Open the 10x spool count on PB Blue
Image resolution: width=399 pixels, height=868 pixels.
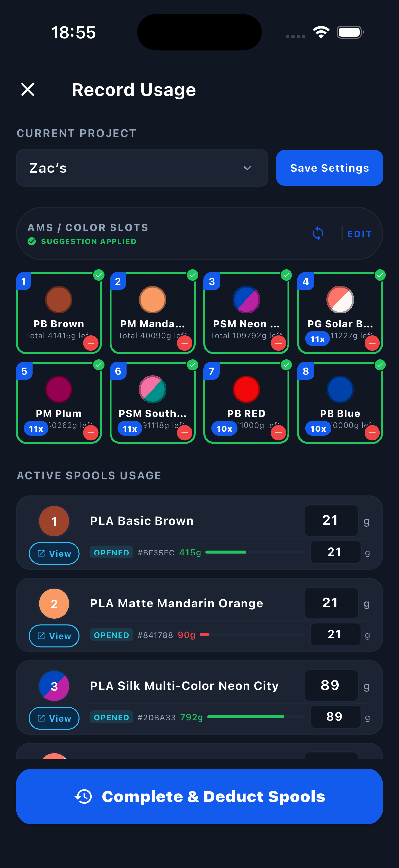tap(318, 429)
